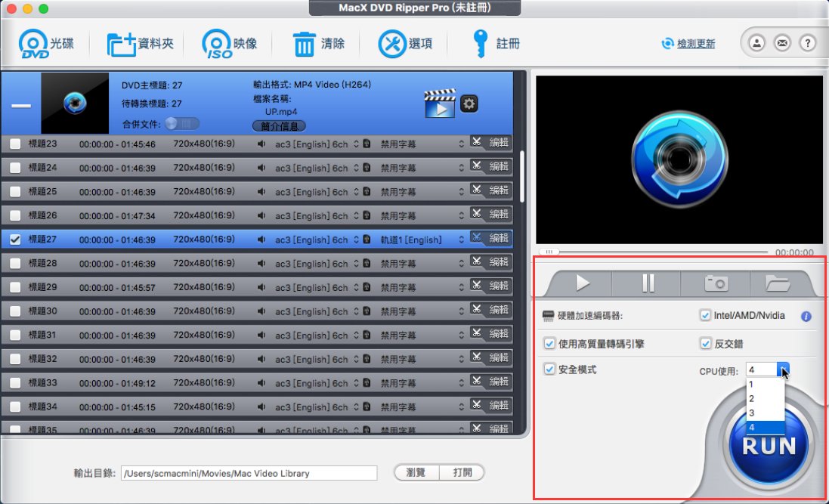The image size is (829, 504).
Task: Play the preview video
Action: (582, 283)
